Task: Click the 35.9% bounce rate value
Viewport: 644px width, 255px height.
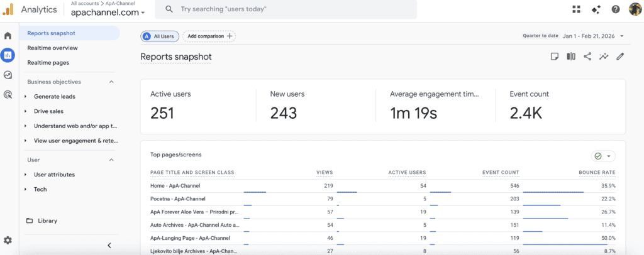Action: (x=608, y=186)
